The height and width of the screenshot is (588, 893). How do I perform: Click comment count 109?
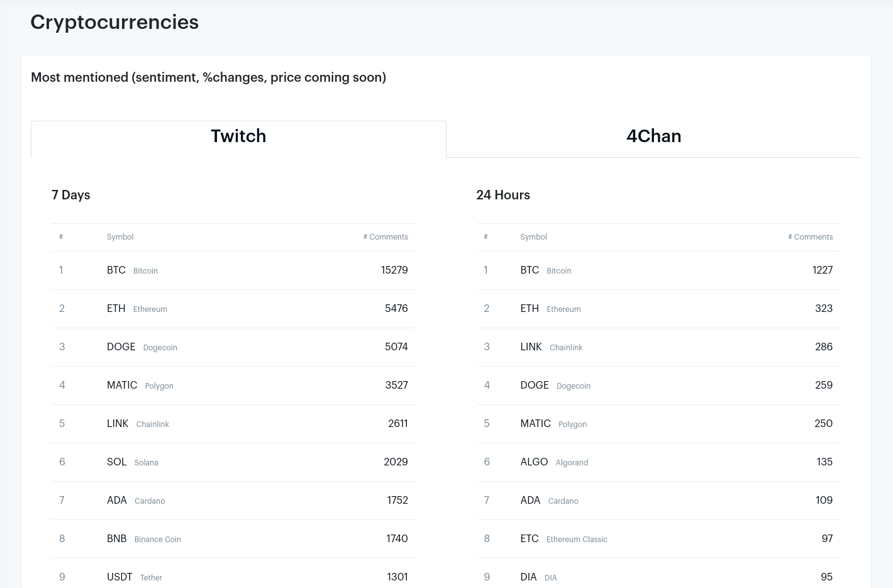824,501
